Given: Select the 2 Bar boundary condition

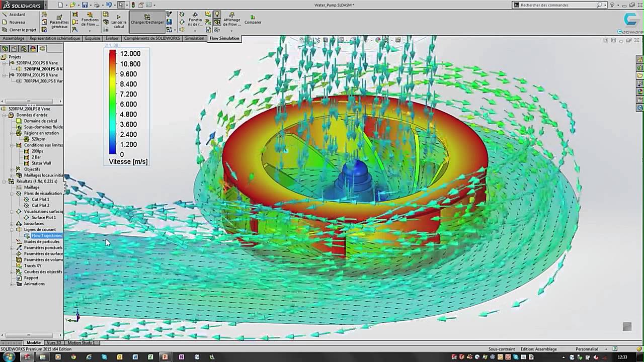Looking at the screenshot, I should point(36,157).
